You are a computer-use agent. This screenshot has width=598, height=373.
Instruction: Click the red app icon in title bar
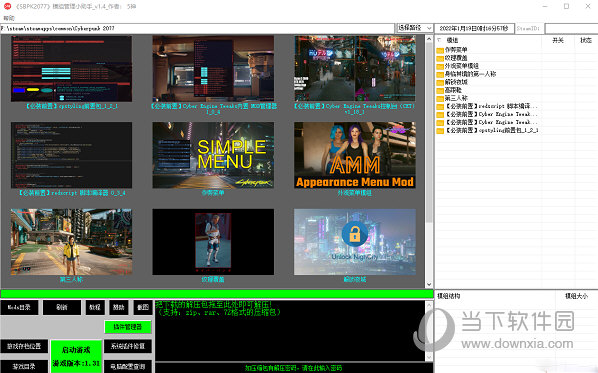(x=7, y=6)
